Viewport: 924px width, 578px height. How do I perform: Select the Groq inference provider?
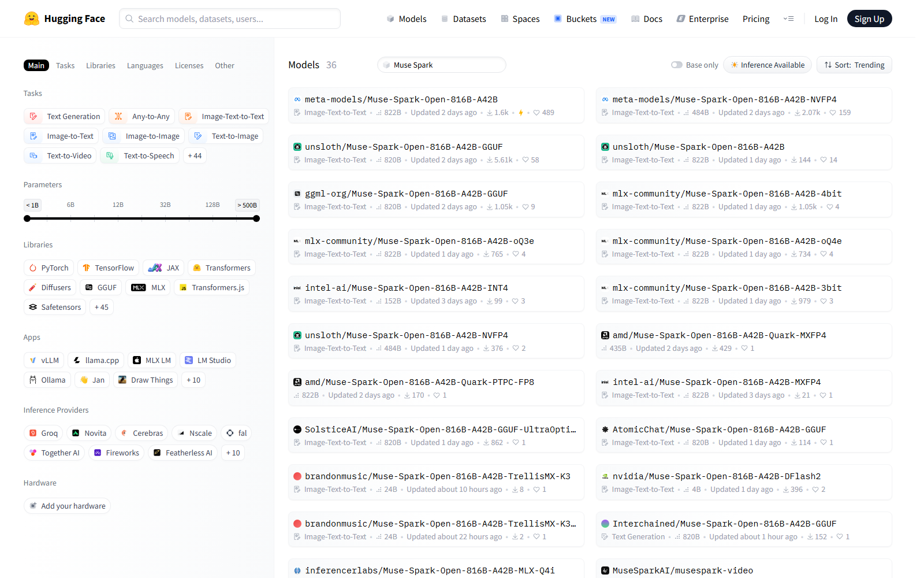[x=43, y=433]
